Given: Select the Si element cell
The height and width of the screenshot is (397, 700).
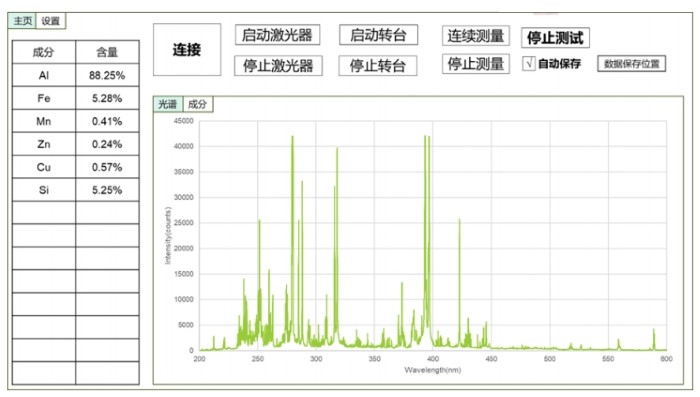Looking at the screenshot, I should coord(44,190).
